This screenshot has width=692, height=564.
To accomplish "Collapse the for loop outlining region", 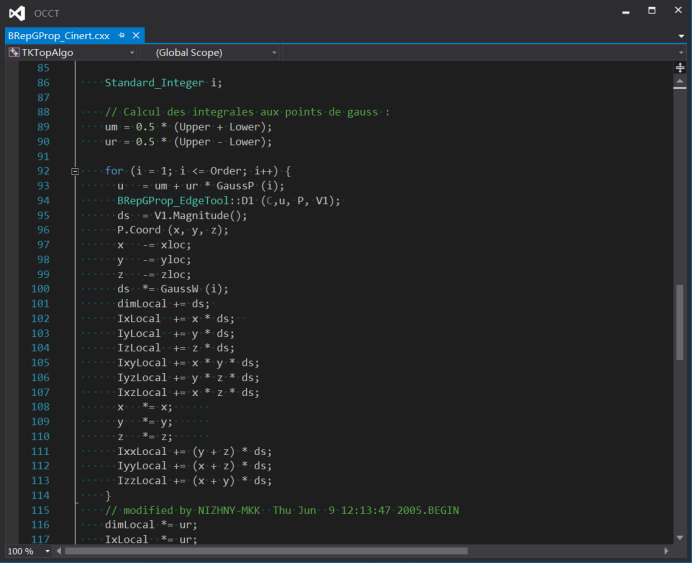I will (x=75, y=171).
